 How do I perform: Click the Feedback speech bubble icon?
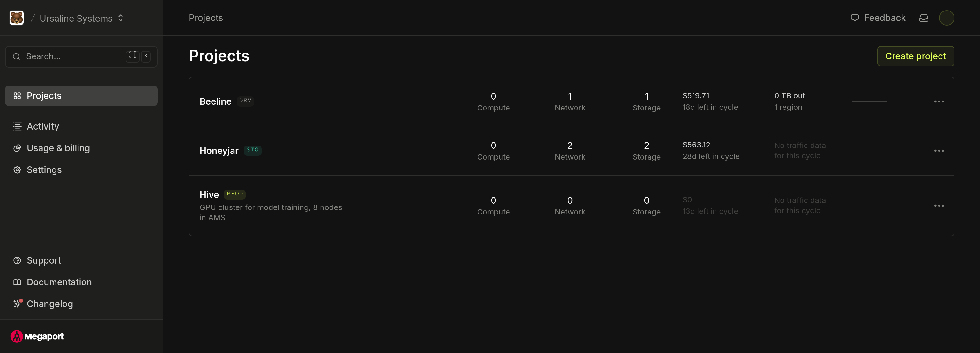click(x=855, y=18)
